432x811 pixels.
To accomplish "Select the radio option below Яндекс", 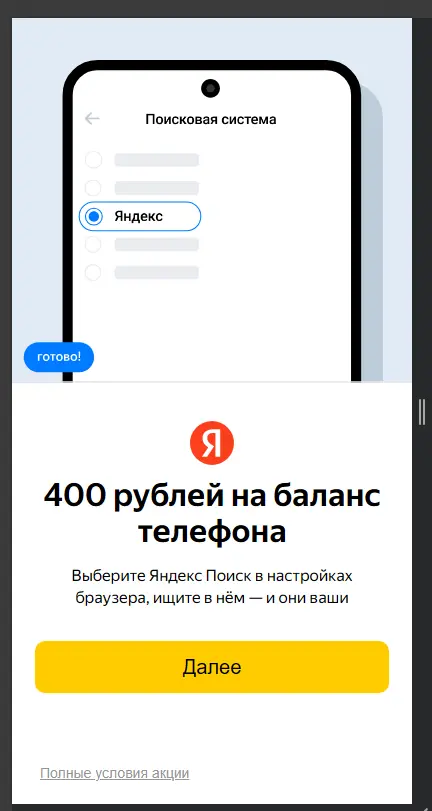I will coord(93,244).
